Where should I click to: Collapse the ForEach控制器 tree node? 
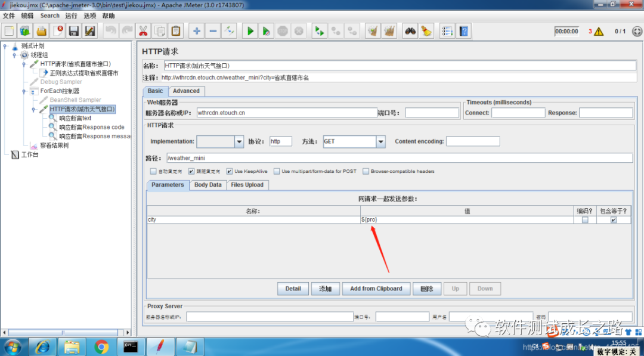(x=24, y=91)
